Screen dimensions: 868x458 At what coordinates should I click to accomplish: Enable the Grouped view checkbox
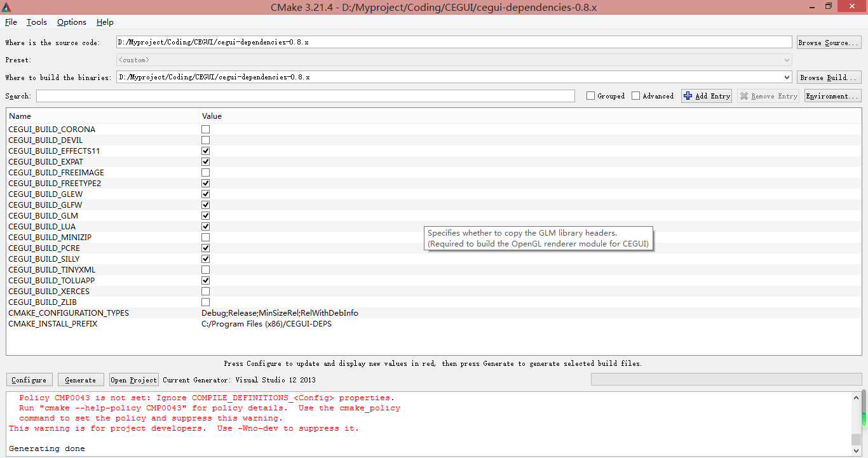click(590, 95)
